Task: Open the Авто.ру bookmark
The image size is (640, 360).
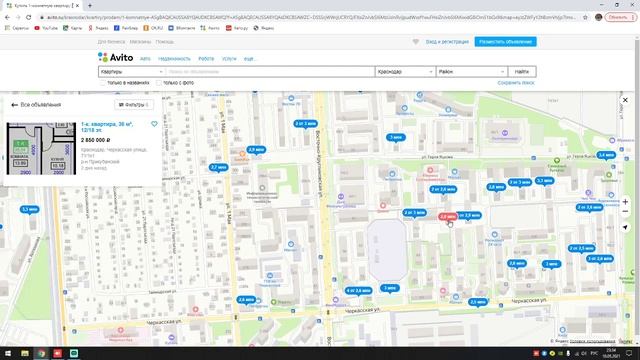Action: [237, 28]
